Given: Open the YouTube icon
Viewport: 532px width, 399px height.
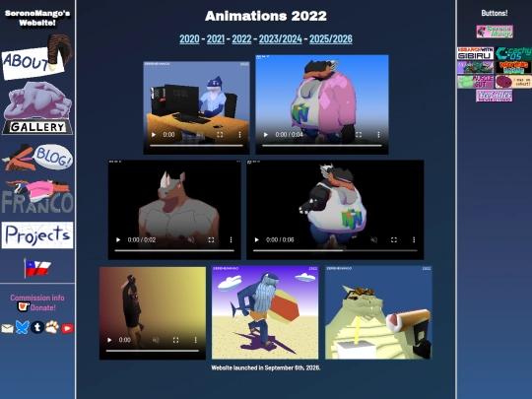Looking at the screenshot, I should 67,328.
